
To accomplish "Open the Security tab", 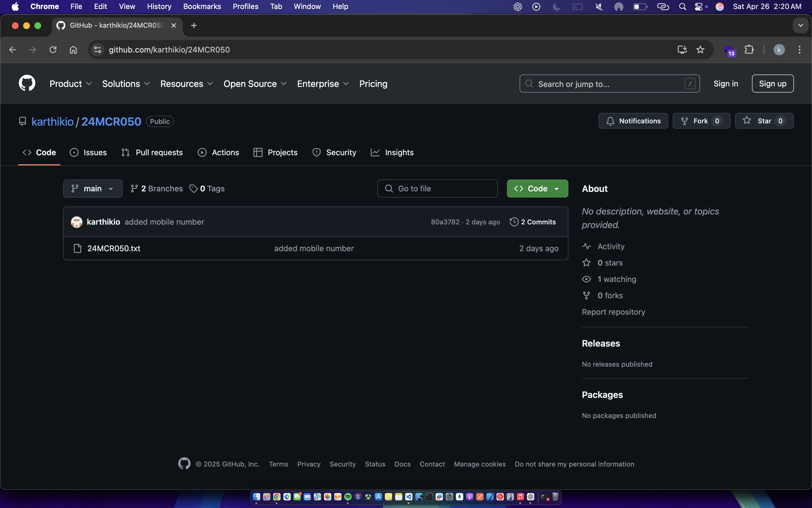I will [x=334, y=152].
